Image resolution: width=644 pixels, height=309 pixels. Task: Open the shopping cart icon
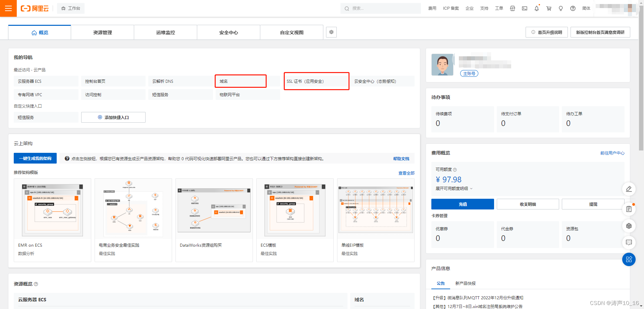click(549, 8)
